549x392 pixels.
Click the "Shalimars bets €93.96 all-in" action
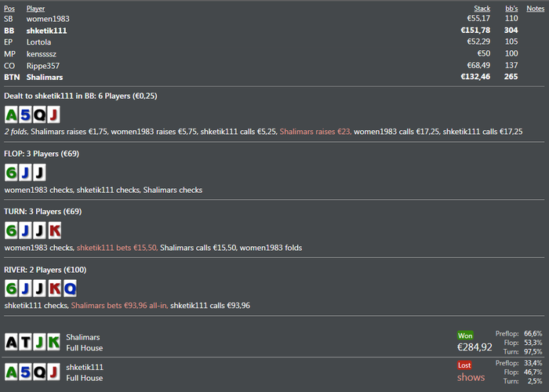click(x=119, y=306)
